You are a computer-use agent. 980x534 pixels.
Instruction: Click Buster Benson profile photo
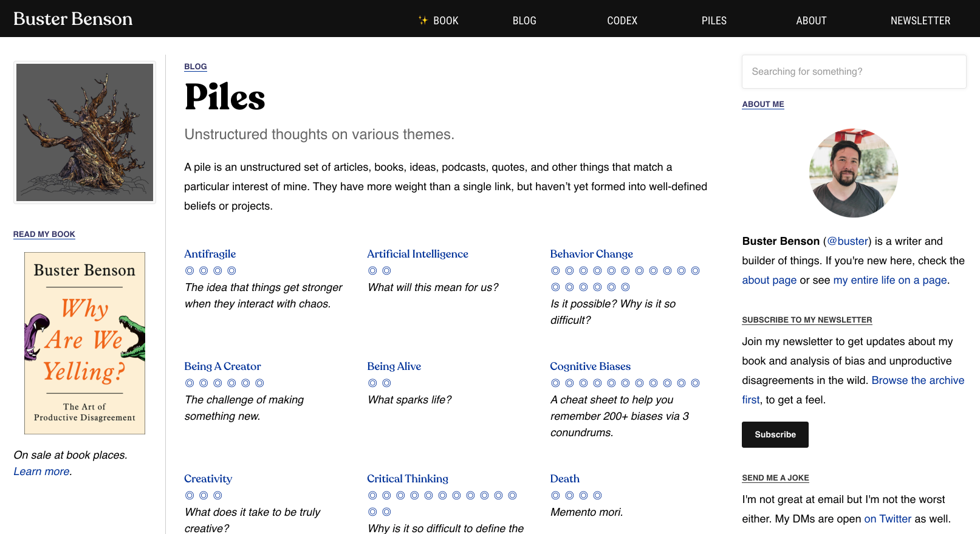point(853,173)
